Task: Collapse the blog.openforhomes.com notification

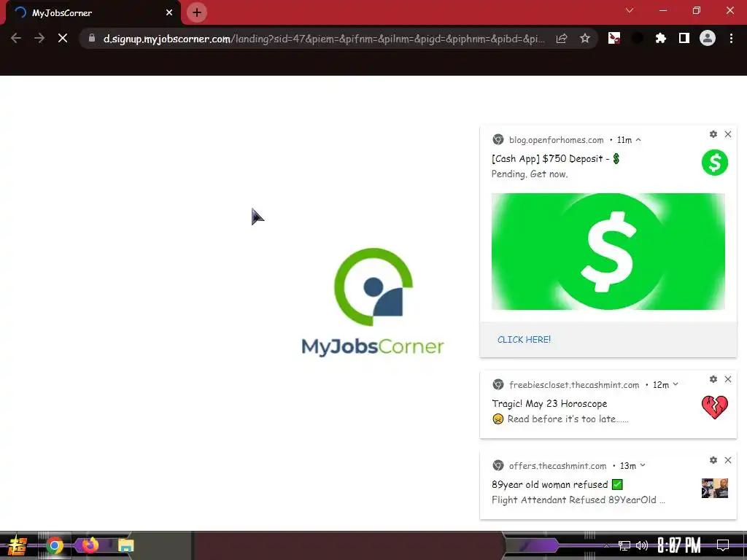Action: (x=638, y=140)
